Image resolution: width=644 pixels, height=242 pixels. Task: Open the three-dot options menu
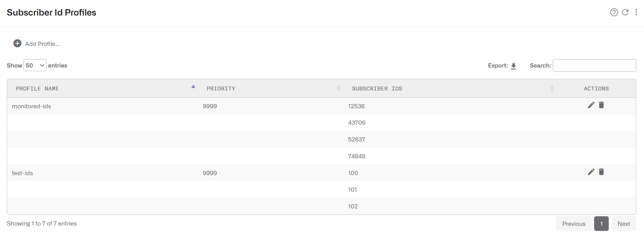point(637,12)
